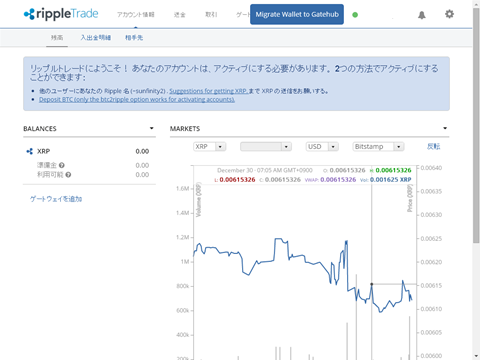Click the 利用可能 available label

click(50, 175)
